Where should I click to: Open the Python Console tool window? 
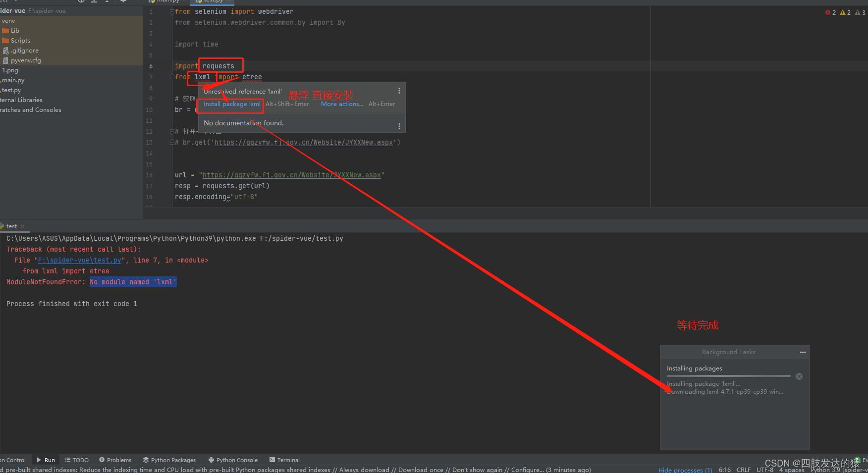coord(233,460)
